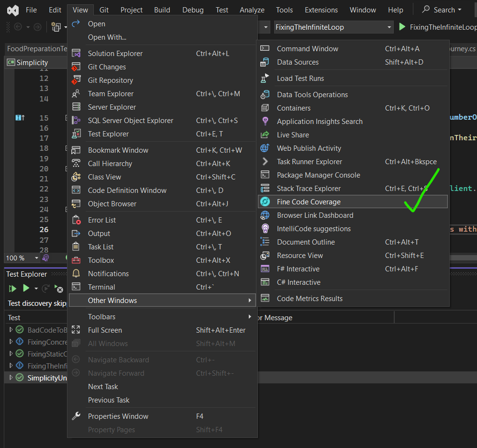This screenshot has height=448, width=477.
Task: Click the Call Hierarchy icon
Action: click(x=76, y=163)
